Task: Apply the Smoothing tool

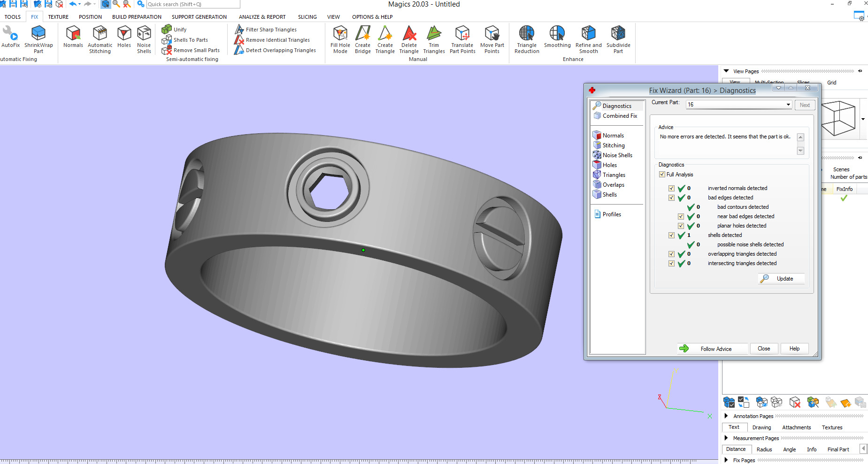Action: click(557, 37)
